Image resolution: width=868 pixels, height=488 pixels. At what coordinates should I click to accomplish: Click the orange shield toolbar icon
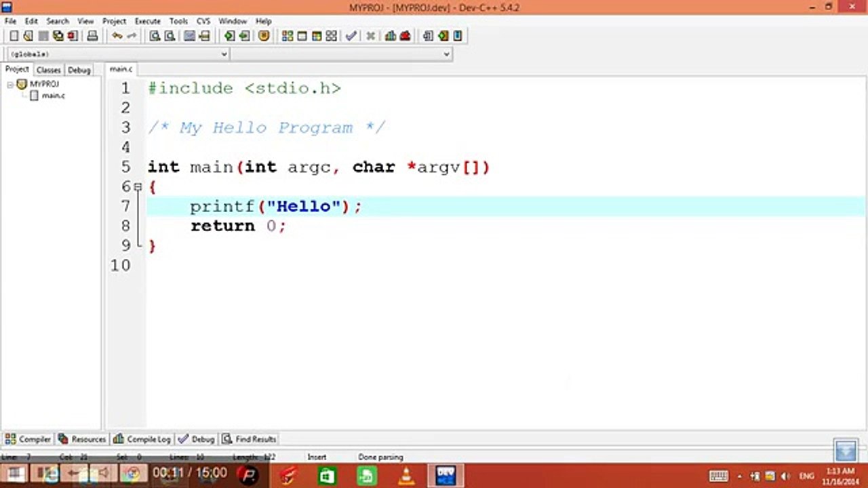pos(264,36)
